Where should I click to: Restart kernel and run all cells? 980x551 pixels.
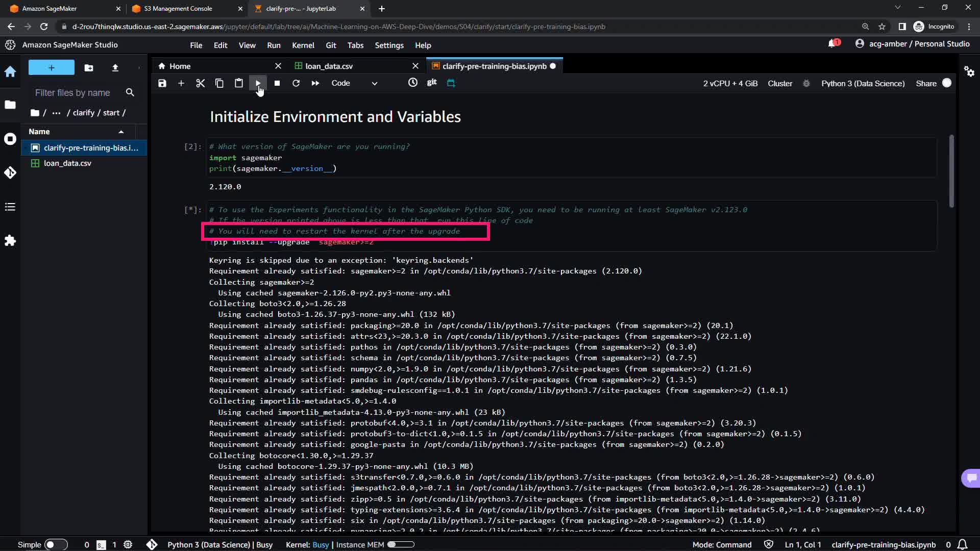(x=315, y=83)
